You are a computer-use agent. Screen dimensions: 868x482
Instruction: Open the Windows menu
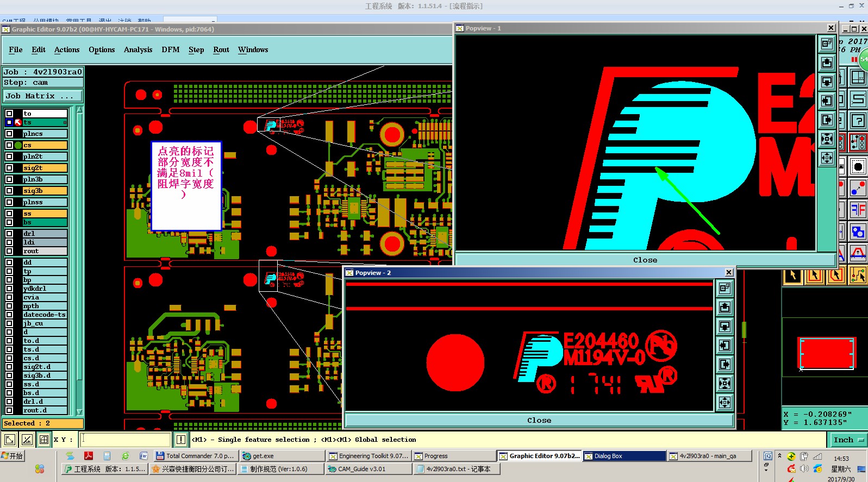pos(253,49)
